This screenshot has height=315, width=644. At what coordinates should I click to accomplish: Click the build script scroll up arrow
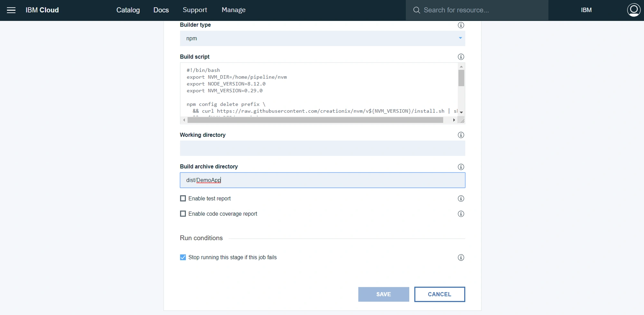[461, 66]
